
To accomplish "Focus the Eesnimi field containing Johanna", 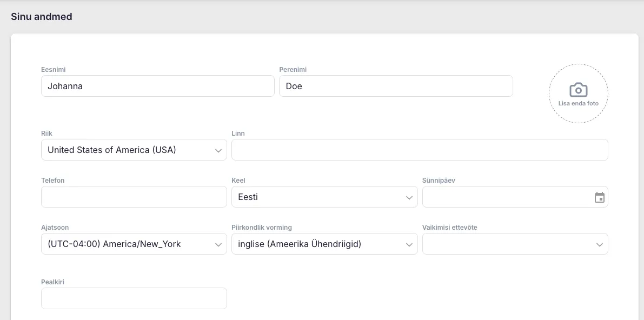I will coord(157,86).
